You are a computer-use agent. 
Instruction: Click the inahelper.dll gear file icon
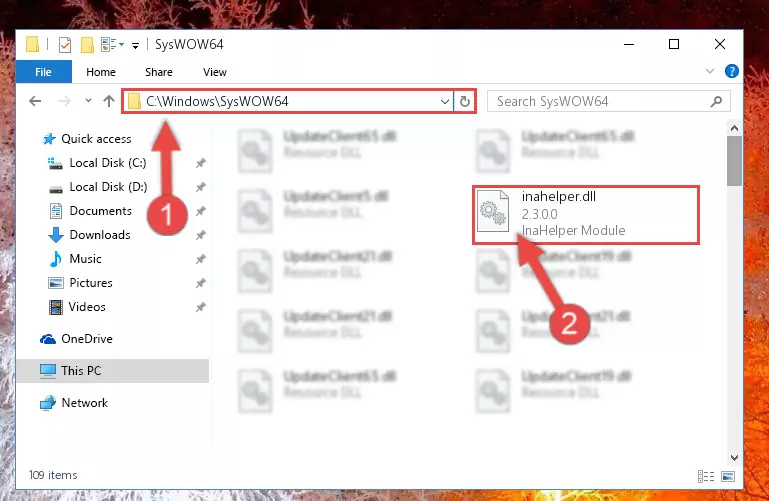click(493, 211)
